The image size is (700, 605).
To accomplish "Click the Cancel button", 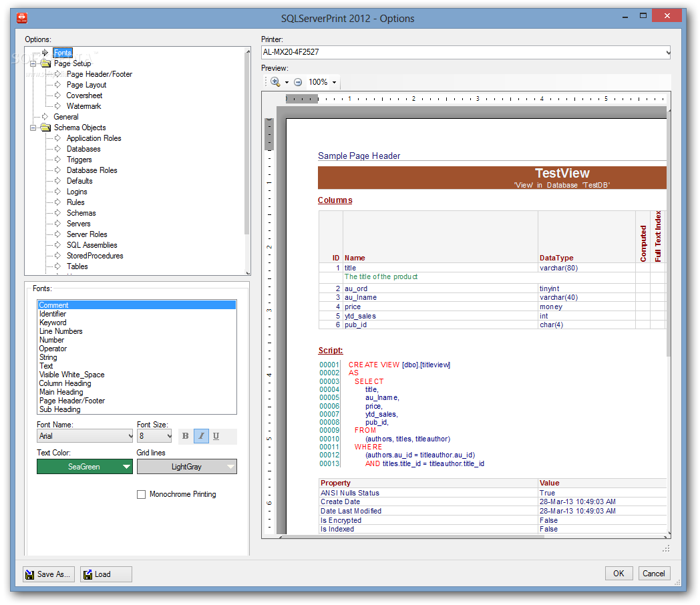I will pyautogui.click(x=653, y=574).
